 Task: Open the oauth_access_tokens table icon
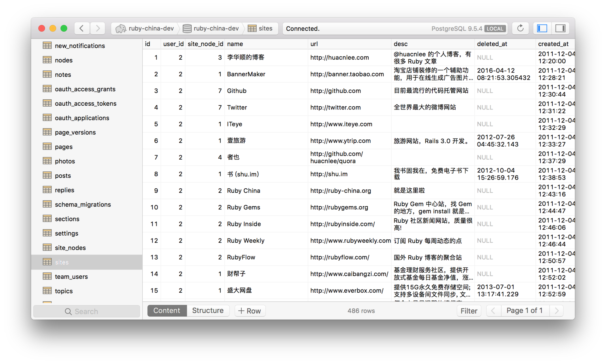click(x=47, y=103)
